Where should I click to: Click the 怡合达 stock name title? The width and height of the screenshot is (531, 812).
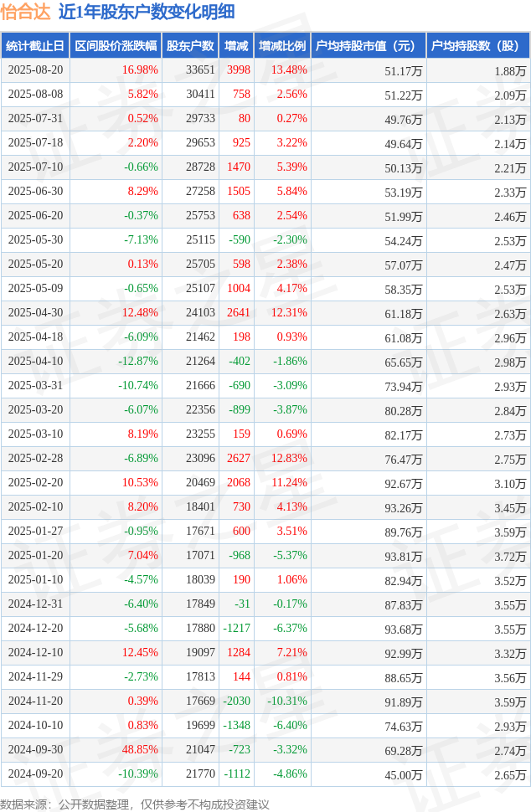[x=25, y=12]
